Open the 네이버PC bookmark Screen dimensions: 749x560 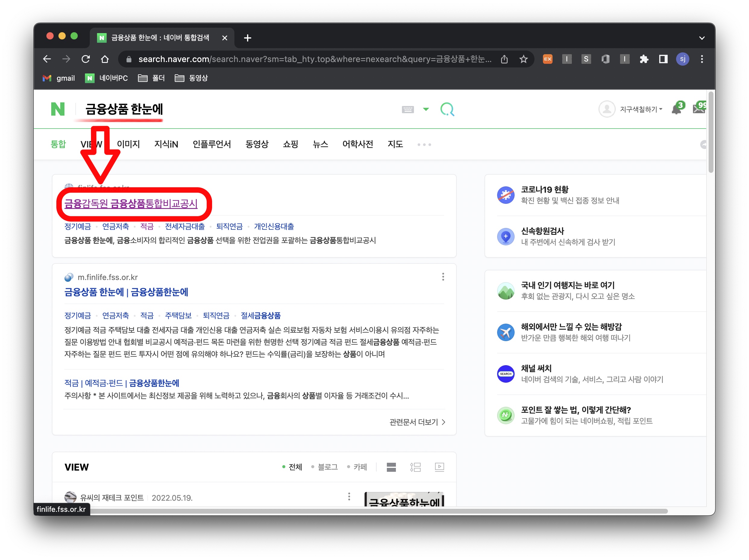[x=106, y=78]
